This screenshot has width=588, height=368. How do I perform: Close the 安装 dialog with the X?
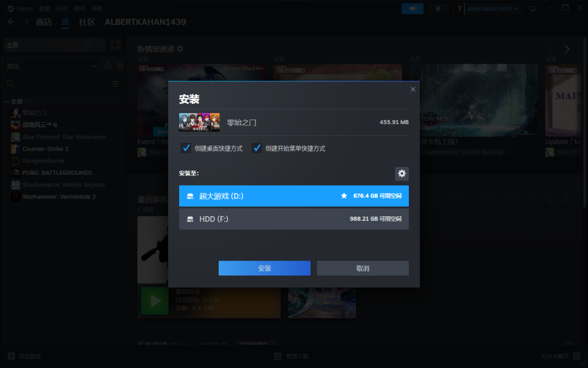pos(412,89)
